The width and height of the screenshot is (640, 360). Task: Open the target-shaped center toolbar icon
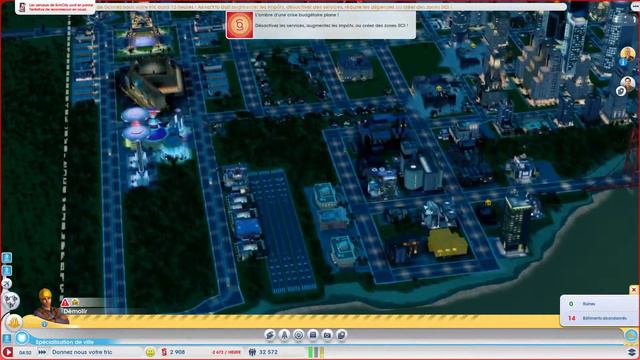tap(298, 335)
